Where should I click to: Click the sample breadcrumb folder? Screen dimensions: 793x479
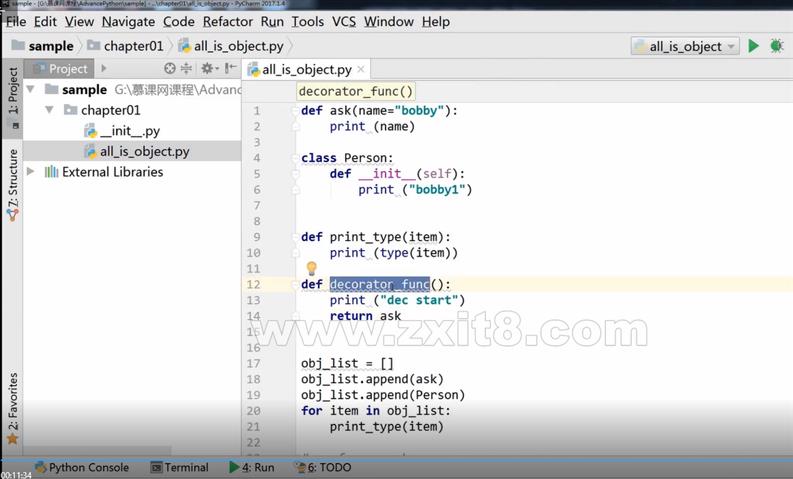point(42,46)
